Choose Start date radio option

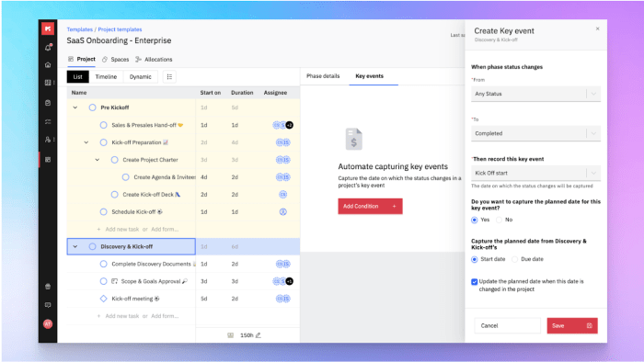475,259
